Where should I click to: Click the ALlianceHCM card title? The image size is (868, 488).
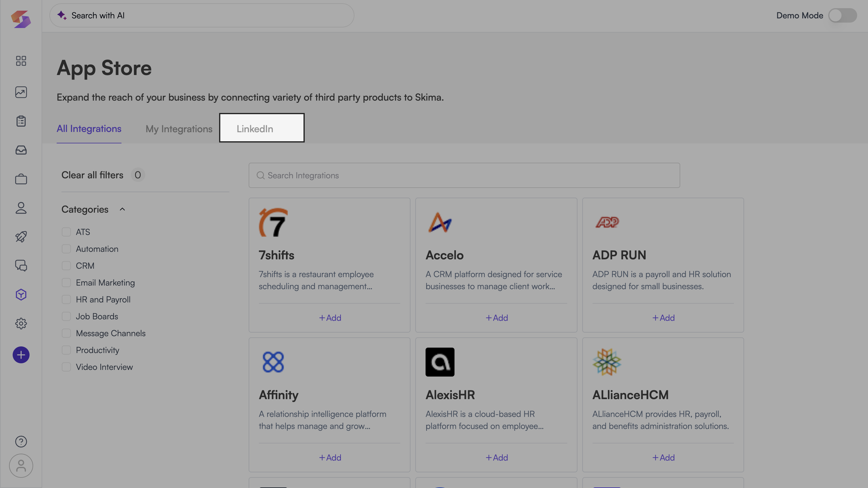(631, 395)
